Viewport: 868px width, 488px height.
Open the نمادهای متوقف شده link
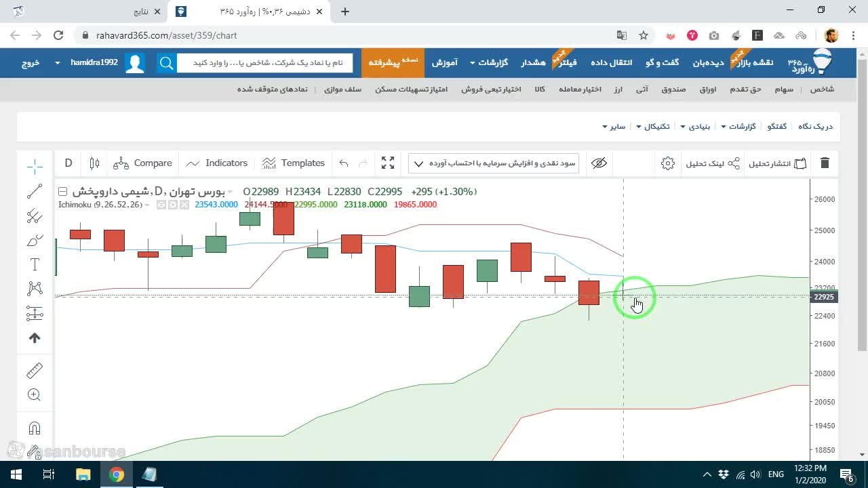point(272,89)
